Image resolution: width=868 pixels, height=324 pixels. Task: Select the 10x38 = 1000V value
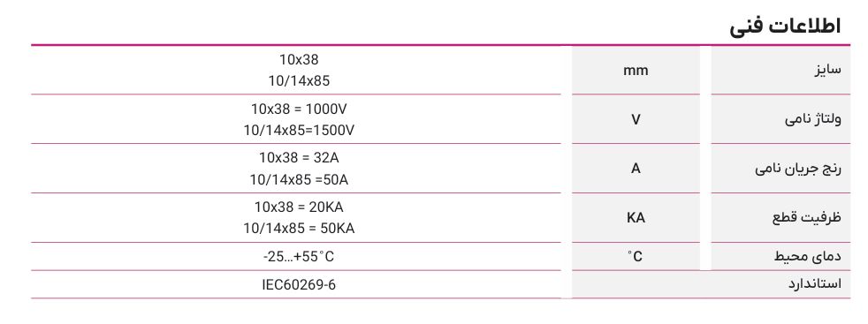coord(299,109)
